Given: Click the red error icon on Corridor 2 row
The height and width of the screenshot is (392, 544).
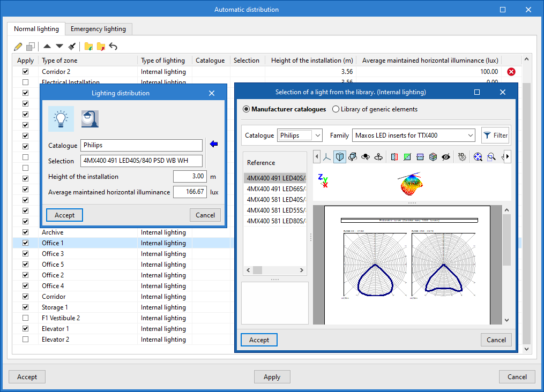Looking at the screenshot, I should (511, 72).
